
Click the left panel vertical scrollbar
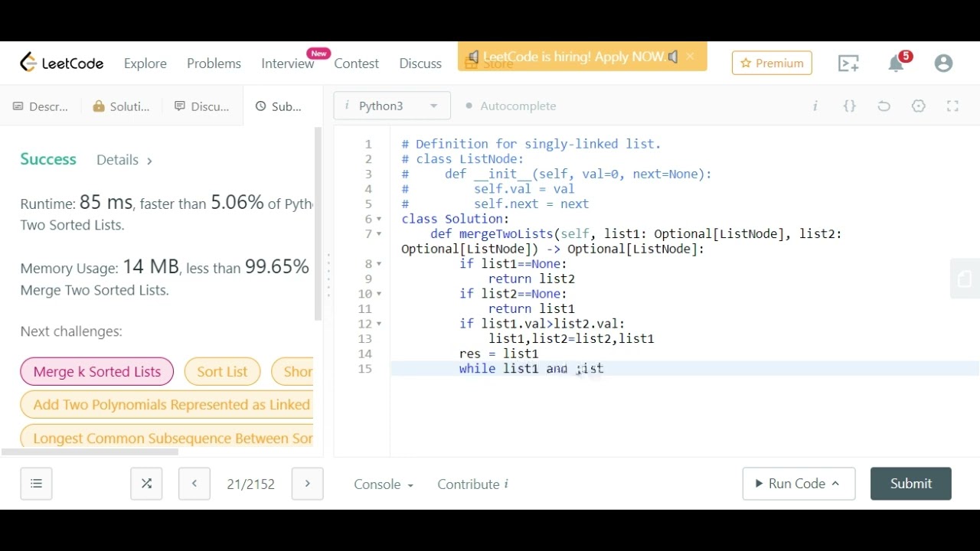(x=318, y=223)
